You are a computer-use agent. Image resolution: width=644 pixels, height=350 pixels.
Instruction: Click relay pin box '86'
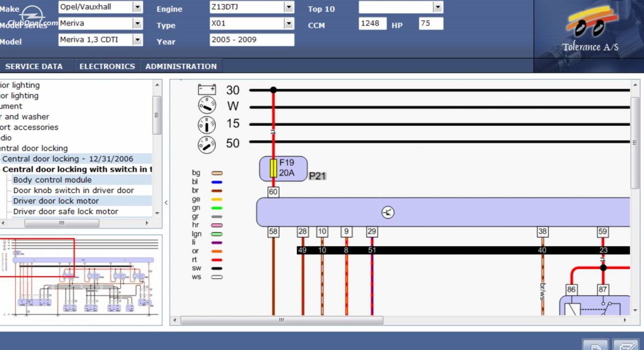pyautogui.click(x=571, y=290)
